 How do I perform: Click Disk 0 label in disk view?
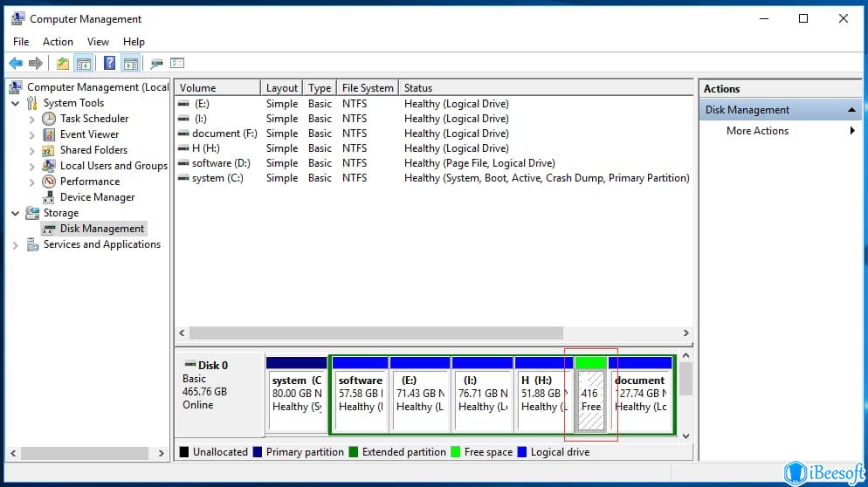213,365
